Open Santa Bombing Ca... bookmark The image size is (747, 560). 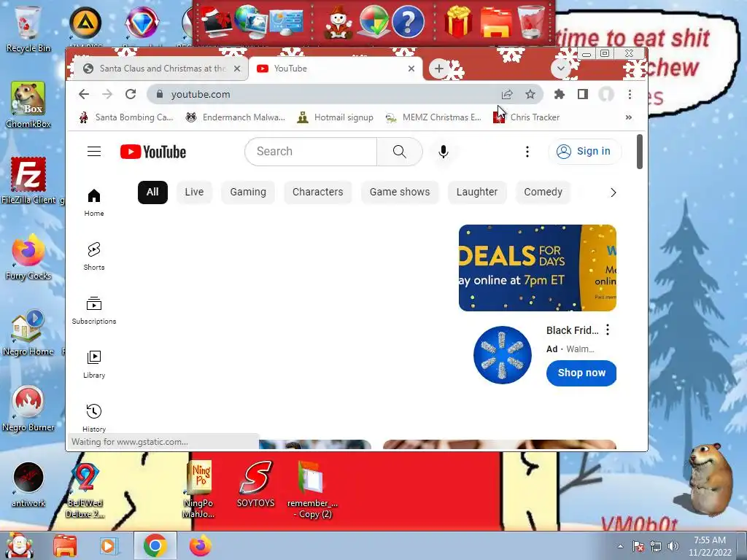click(125, 117)
